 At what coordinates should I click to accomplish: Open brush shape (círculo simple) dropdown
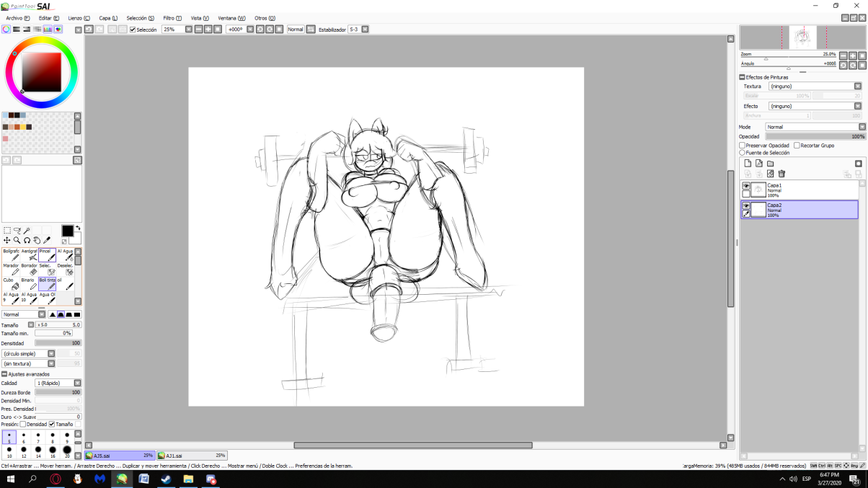click(x=29, y=354)
